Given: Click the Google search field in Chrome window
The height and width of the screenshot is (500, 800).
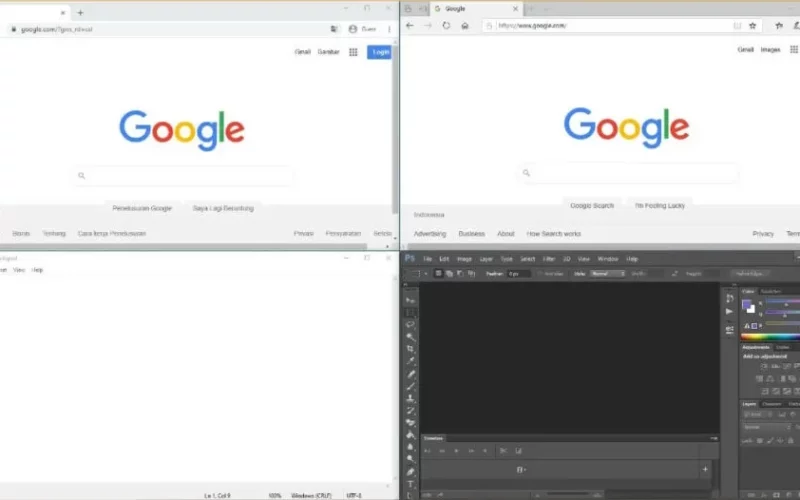Looking at the screenshot, I should coord(183,176).
